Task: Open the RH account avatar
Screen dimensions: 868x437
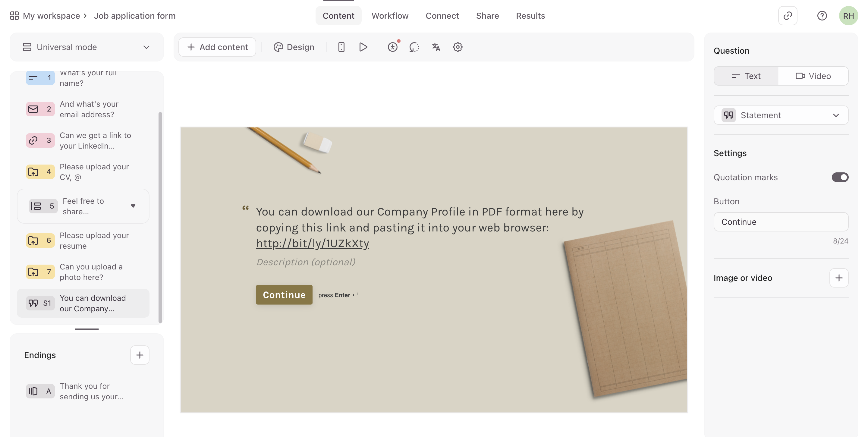Action: pos(848,16)
